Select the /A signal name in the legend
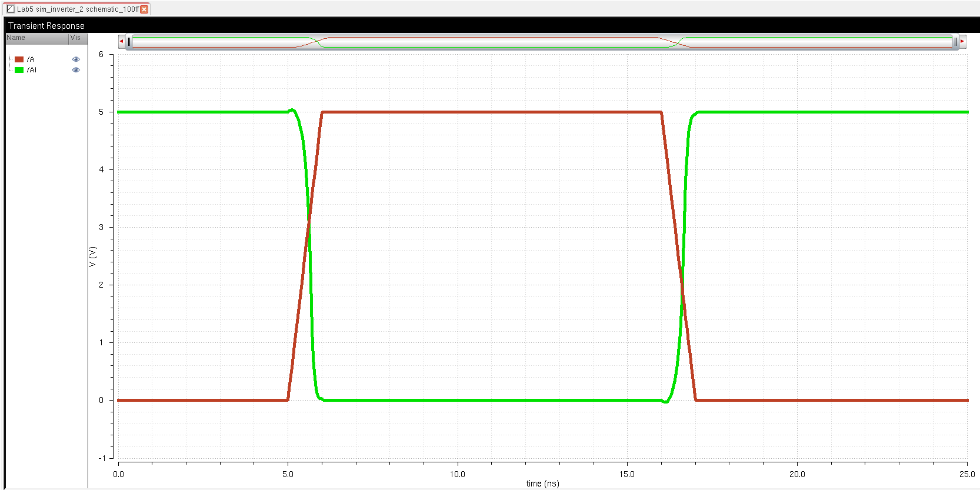The width and height of the screenshot is (980, 490). pyautogui.click(x=31, y=59)
